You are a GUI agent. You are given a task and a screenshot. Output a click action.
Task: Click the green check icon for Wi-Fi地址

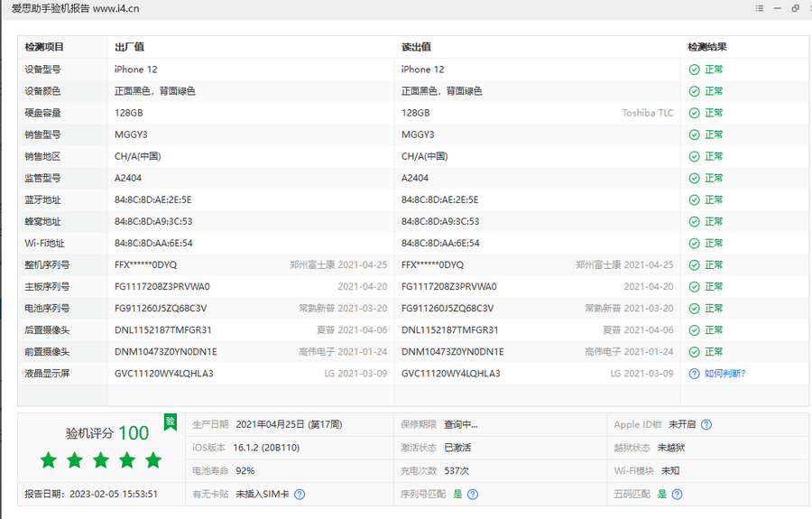(x=694, y=244)
